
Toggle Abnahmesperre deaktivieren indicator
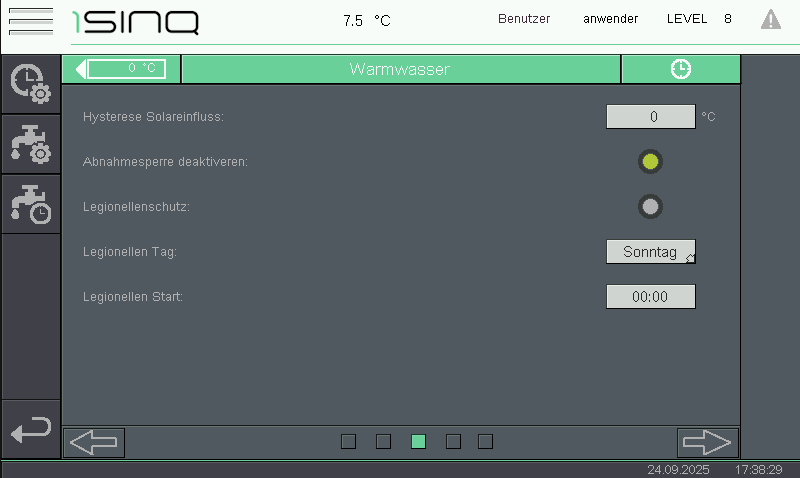[x=650, y=161]
